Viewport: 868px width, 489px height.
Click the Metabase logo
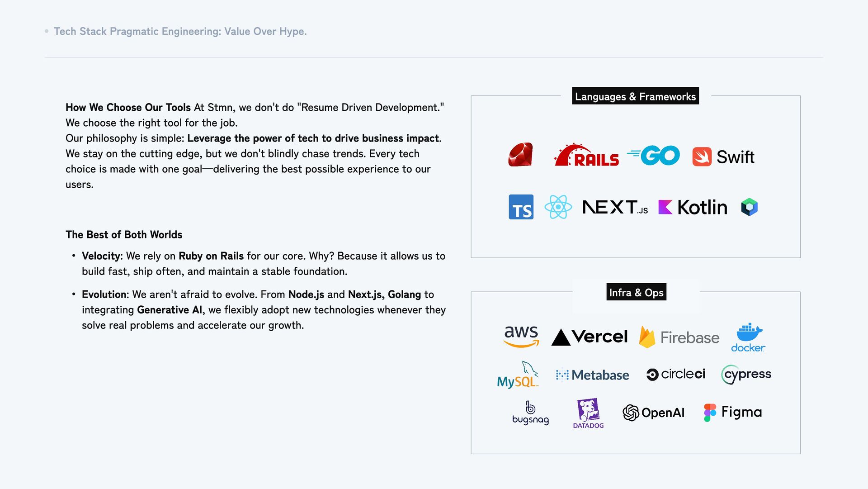pyautogui.click(x=592, y=375)
